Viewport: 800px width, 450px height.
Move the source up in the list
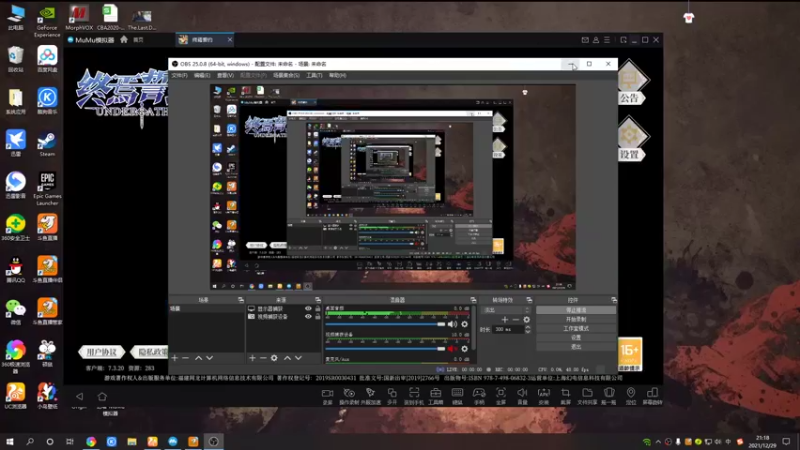tap(287, 358)
